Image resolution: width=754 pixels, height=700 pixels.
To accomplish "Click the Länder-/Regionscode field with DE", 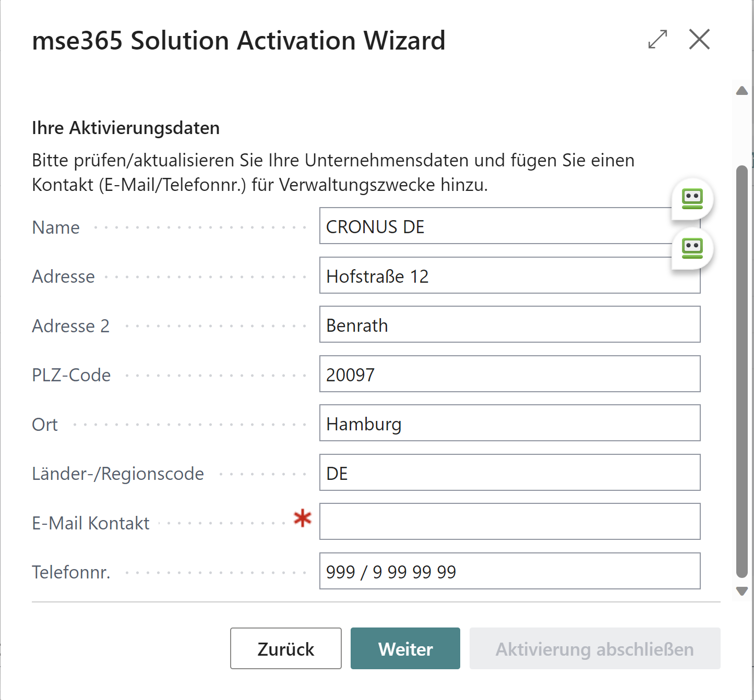I will tap(509, 473).
